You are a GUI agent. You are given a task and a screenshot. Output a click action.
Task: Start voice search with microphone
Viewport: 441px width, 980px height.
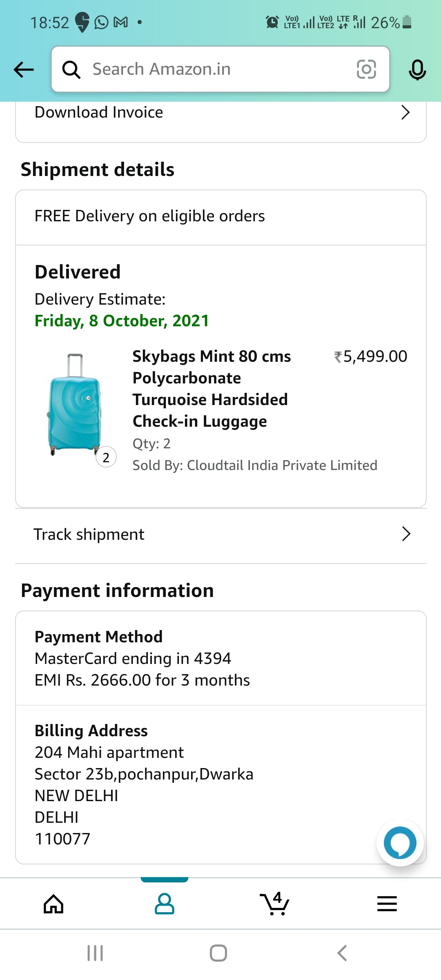coord(417,69)
